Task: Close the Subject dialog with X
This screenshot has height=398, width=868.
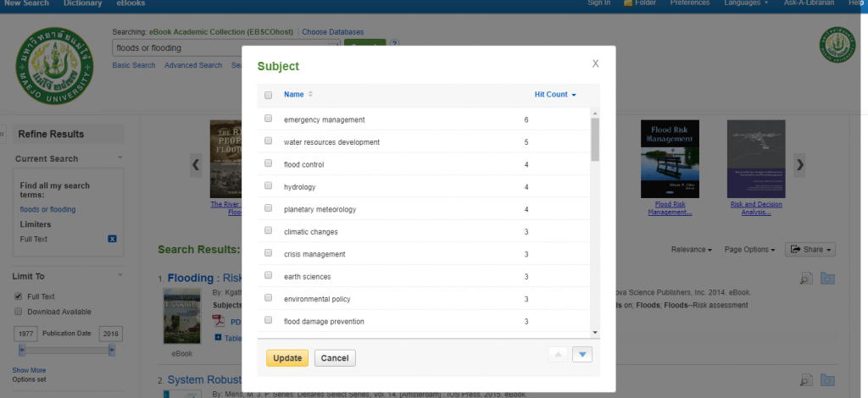Action: click(596, 64)
